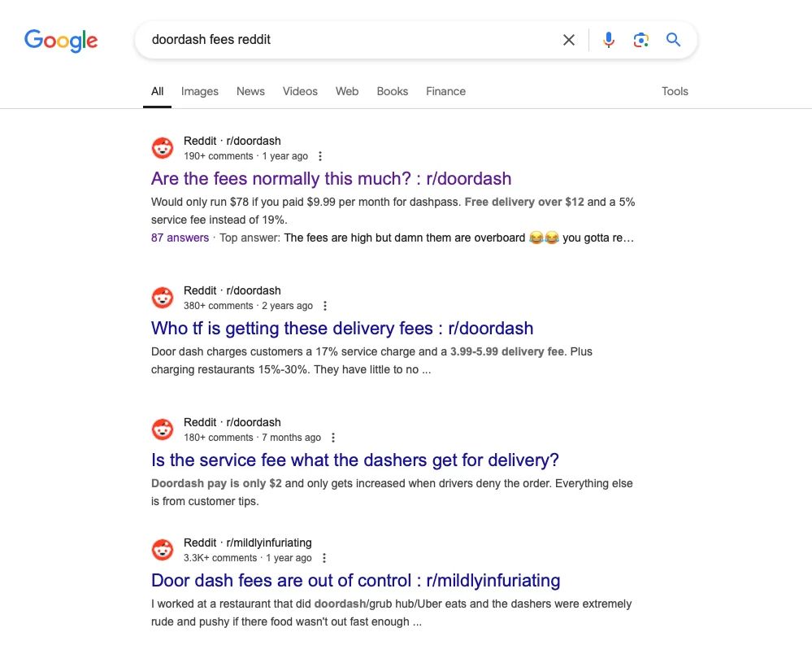Open the Tools options
The width and height of the screenshot is (812, 654).
pyautogui.click(x=675, y=91)
